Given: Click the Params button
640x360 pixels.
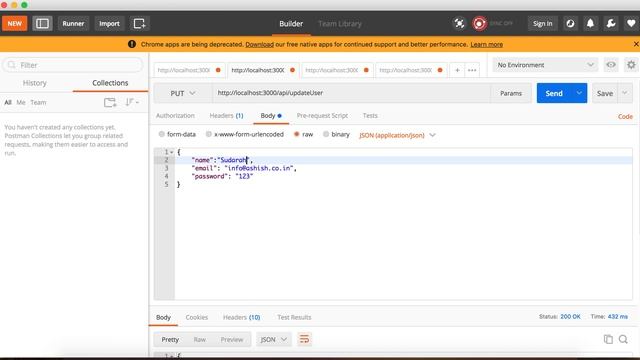Looking at the screenshot, I should click(x=511, y=93).
